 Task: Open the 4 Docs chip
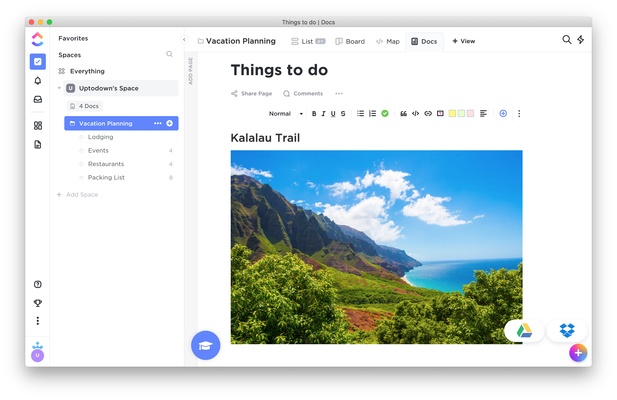tap(85, 106)
